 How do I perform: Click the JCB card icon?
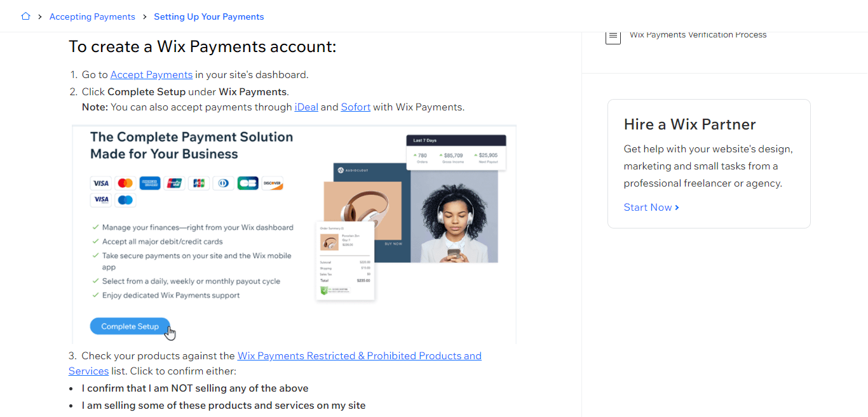(x=199, y=183)
